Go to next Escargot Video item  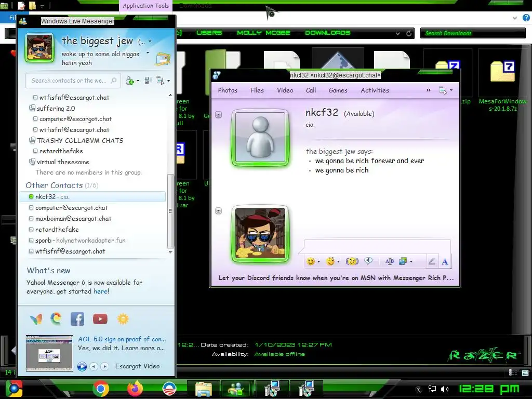coord(105,366)
